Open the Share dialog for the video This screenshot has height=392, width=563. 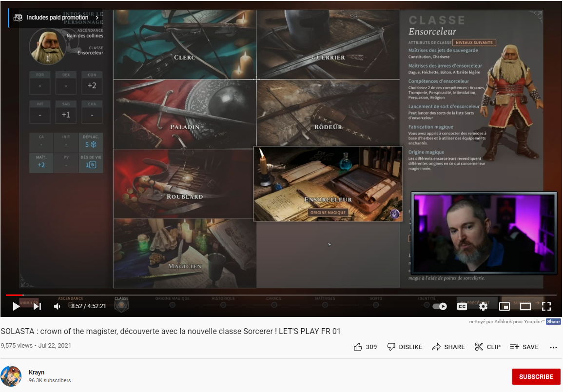click(x=448, y=347)
